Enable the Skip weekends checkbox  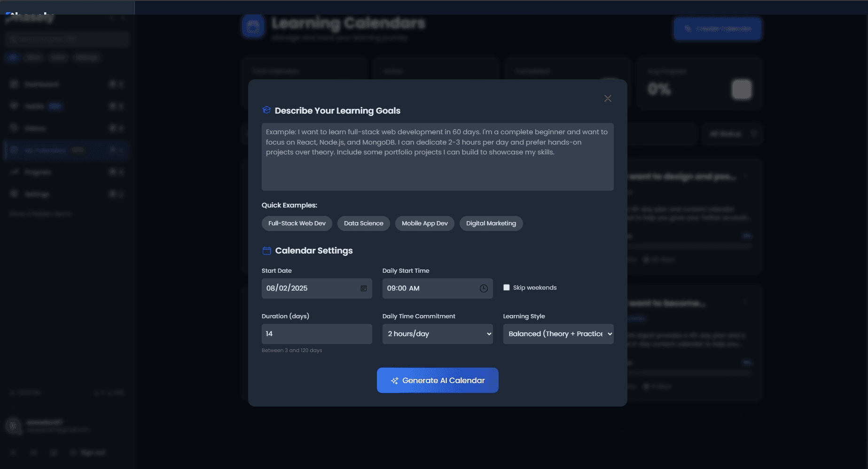(506, 287)
